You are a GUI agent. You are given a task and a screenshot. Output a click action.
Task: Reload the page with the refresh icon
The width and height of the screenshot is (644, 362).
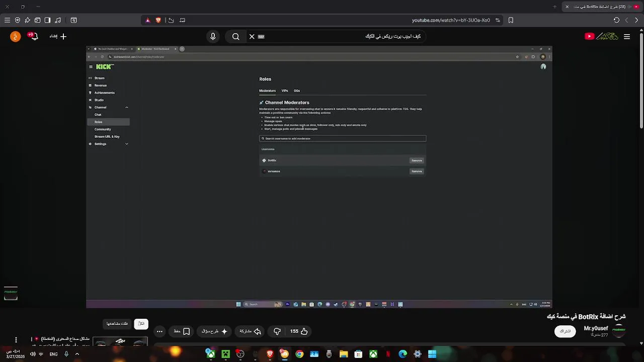point(616,20)
